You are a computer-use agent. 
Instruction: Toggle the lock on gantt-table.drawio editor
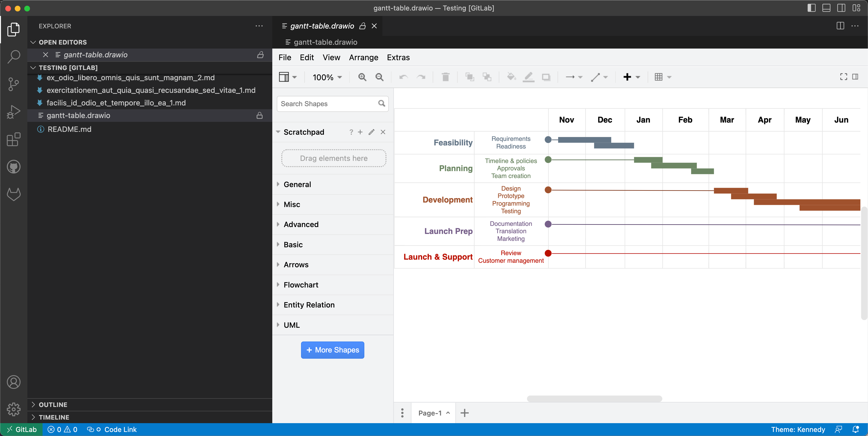[x=362, y=26]
